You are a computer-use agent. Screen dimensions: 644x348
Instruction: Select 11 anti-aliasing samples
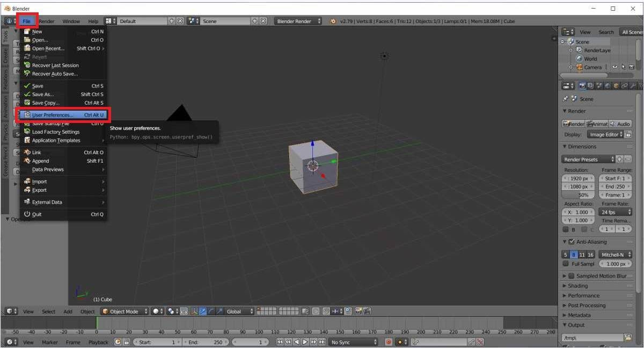[582, 255]
